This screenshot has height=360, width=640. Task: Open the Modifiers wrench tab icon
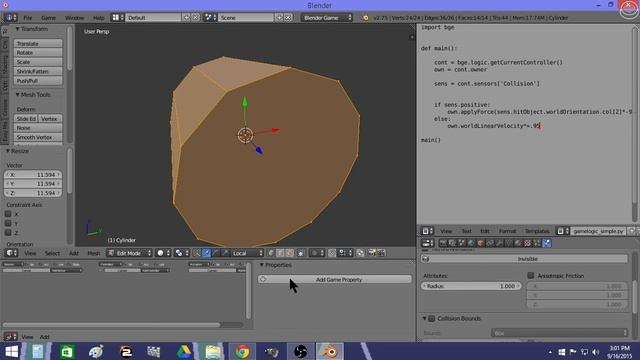[499, 243]
